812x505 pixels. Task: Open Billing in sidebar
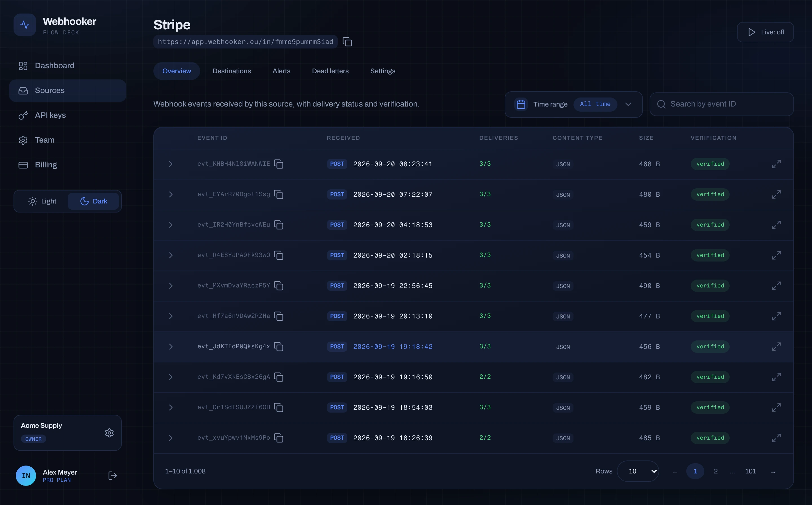click(x=67, y=165)
